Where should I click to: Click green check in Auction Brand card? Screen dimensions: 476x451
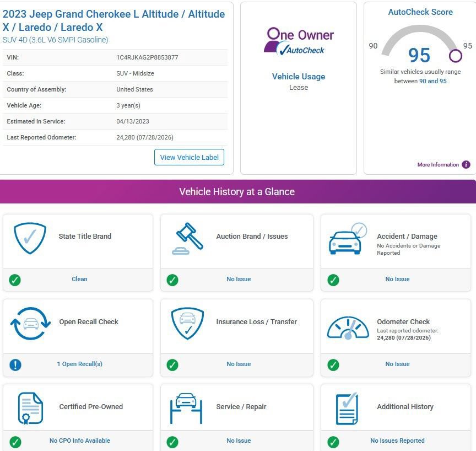(x=172, y=280)
